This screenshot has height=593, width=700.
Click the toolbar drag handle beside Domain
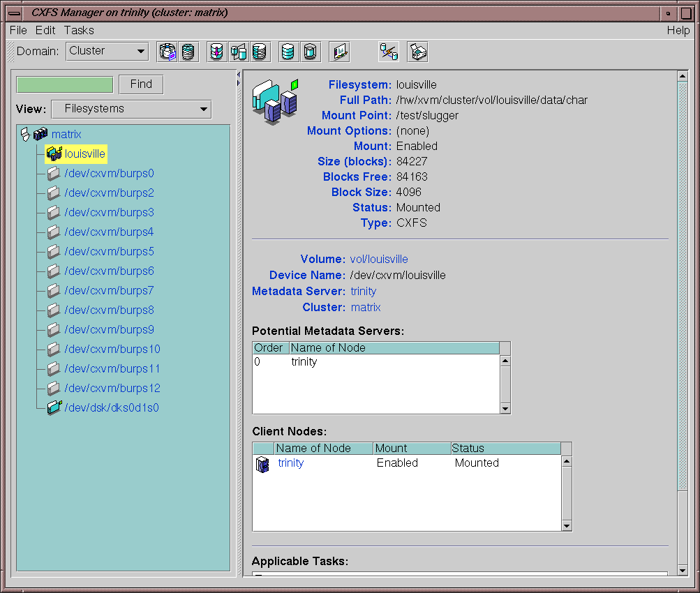pyautogui.click(x=10, y=52)
